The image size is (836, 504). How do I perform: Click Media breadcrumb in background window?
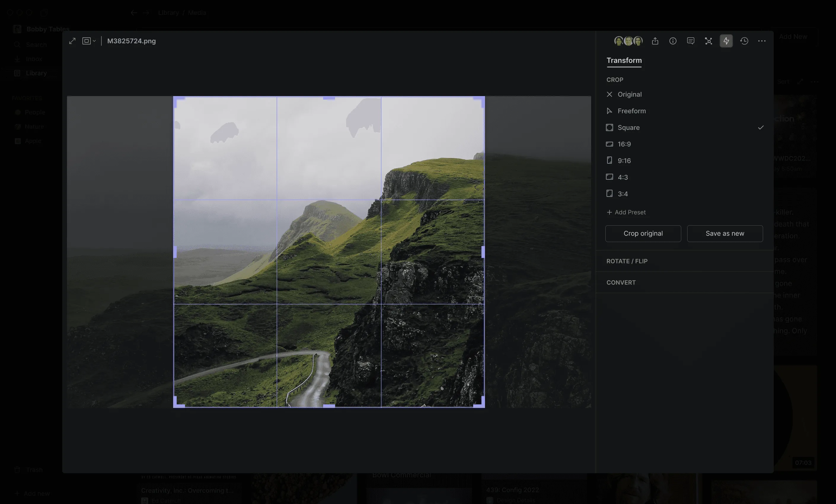197,13
